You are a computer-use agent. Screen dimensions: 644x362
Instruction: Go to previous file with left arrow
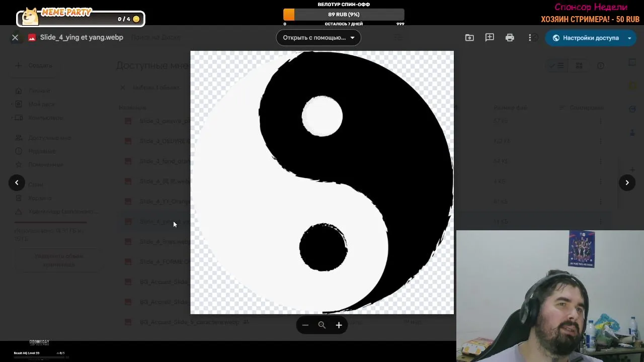(17, 183)
